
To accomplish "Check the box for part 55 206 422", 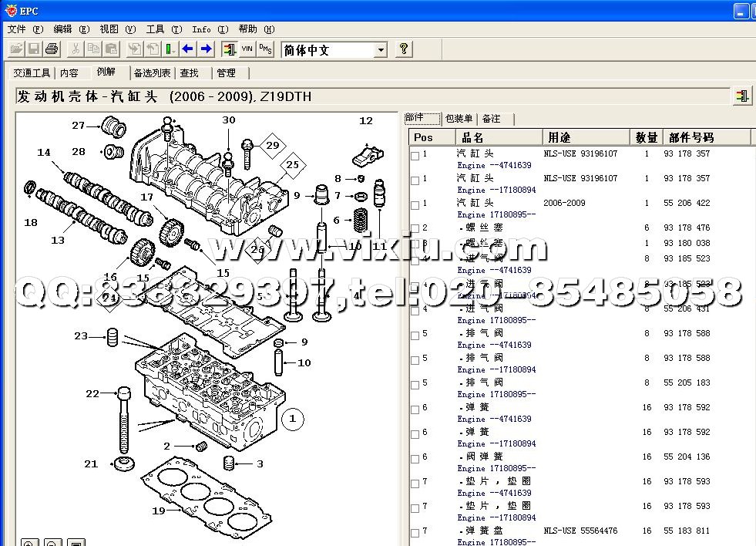I will pos(415,205).
